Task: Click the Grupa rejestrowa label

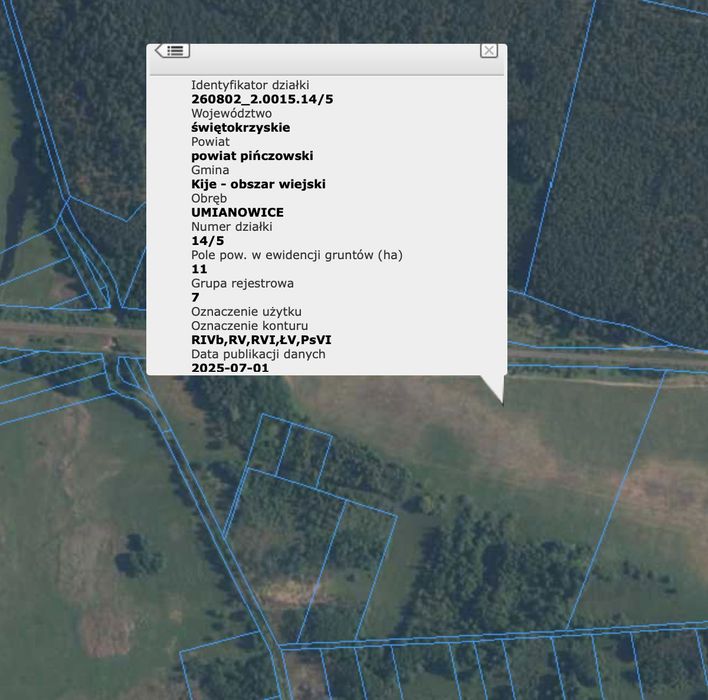Action: [242, 284]
